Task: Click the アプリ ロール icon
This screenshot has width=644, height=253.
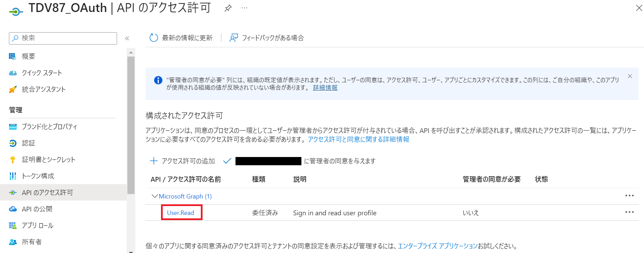Action: coord(13,225)
